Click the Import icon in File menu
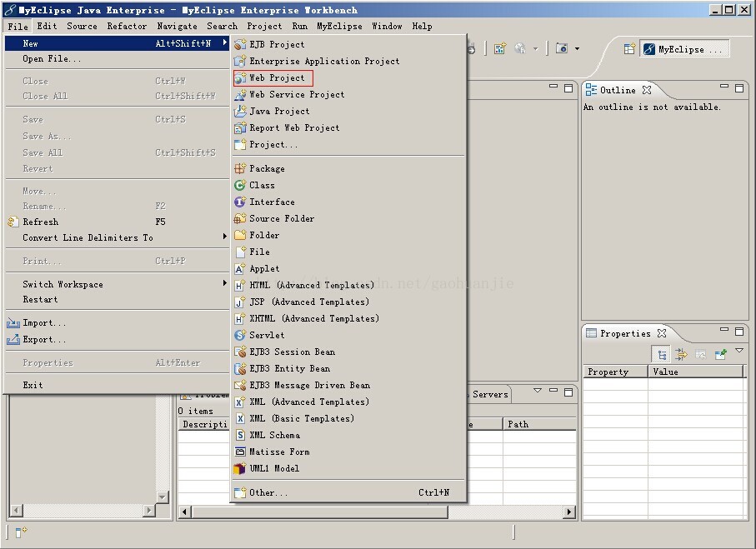The height and width of the screenshot is (549, 756). (13, 323)
